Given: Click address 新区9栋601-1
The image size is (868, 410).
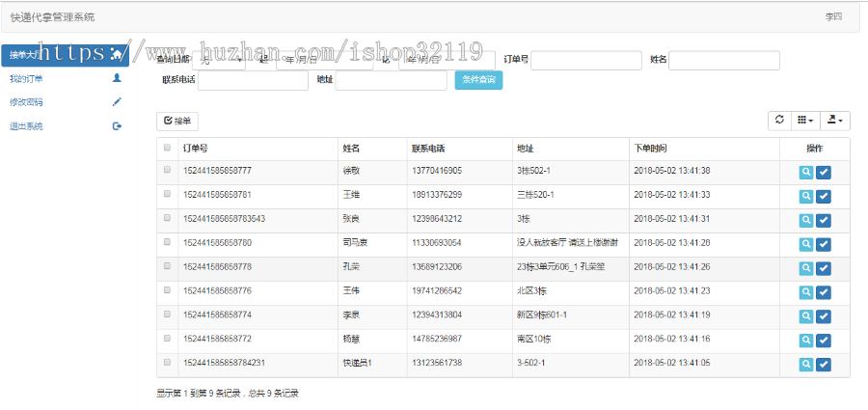Looking at the screenshot, I should (541, 314).
